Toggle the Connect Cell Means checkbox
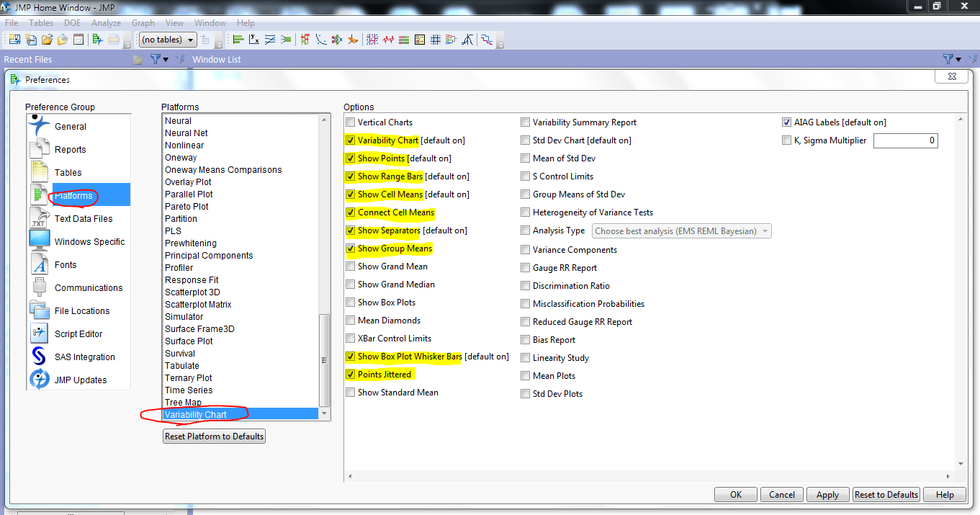 [351, 212]
